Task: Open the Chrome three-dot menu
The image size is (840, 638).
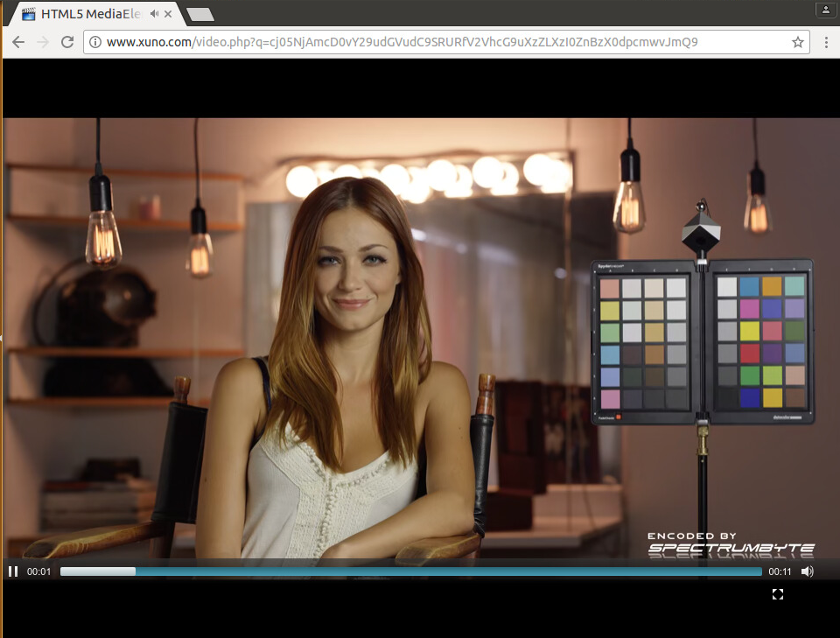Action: coord(826,42)
